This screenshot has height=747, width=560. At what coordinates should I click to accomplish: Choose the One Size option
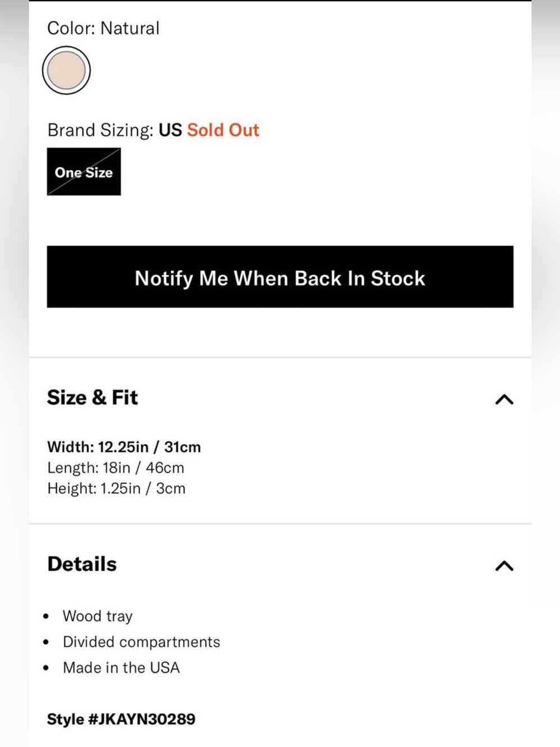tap(84, 171)
